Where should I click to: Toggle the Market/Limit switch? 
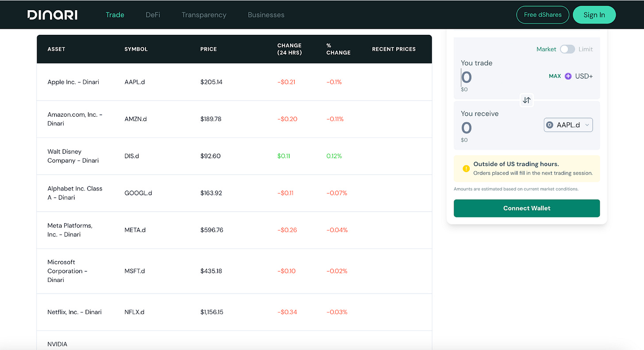[x=567, y=49]
